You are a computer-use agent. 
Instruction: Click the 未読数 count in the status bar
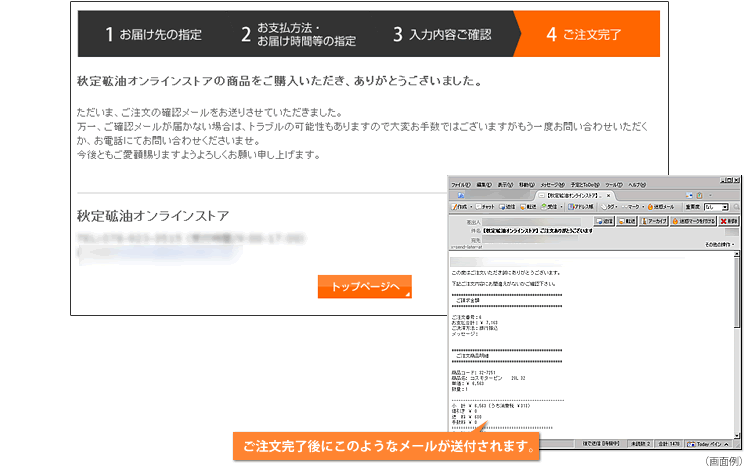point(640,444)
